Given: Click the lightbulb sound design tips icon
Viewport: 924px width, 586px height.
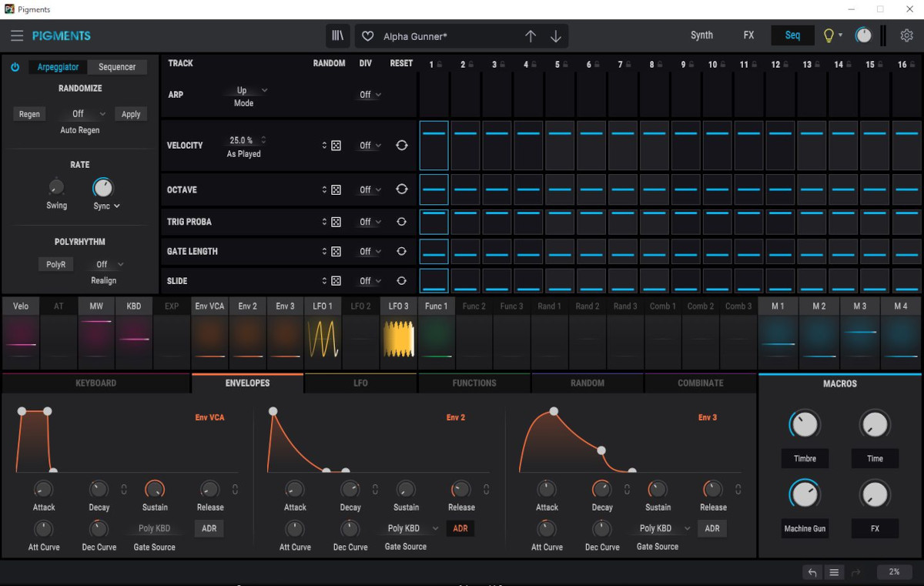Looking at the screenshot, I should coord(829,35).
